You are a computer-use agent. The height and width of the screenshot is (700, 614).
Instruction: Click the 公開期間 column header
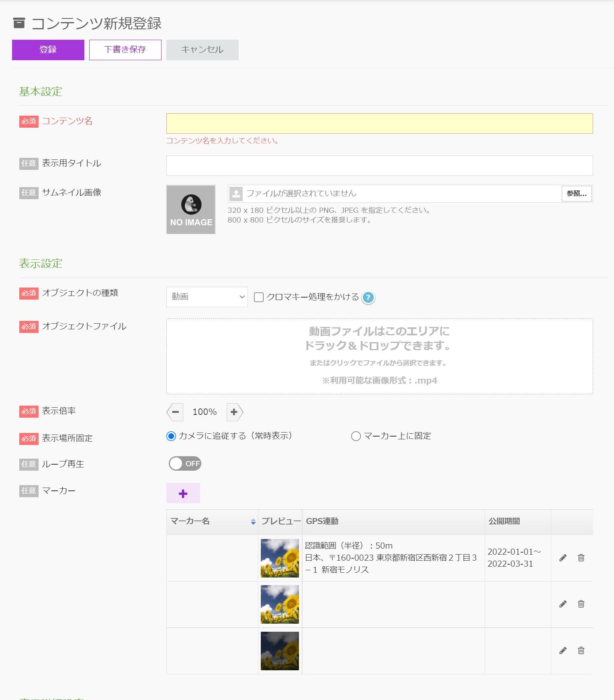pyautogui.click(x=518, y=522)
